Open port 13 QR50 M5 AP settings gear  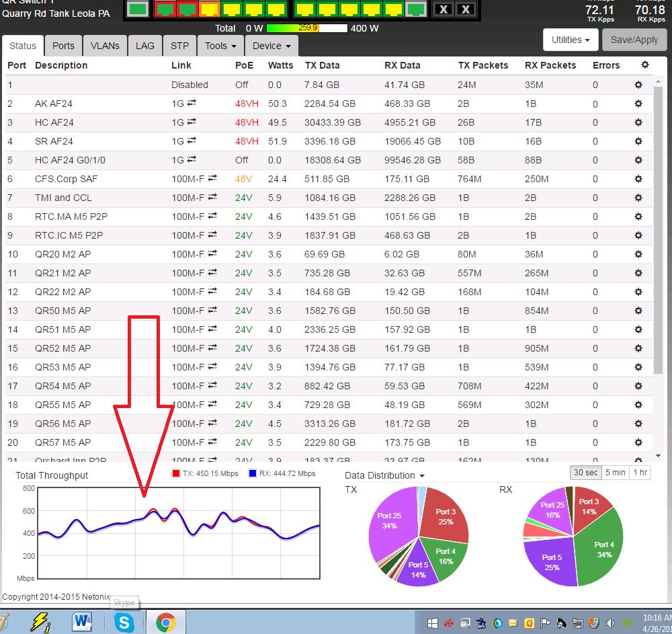[638, 311]
